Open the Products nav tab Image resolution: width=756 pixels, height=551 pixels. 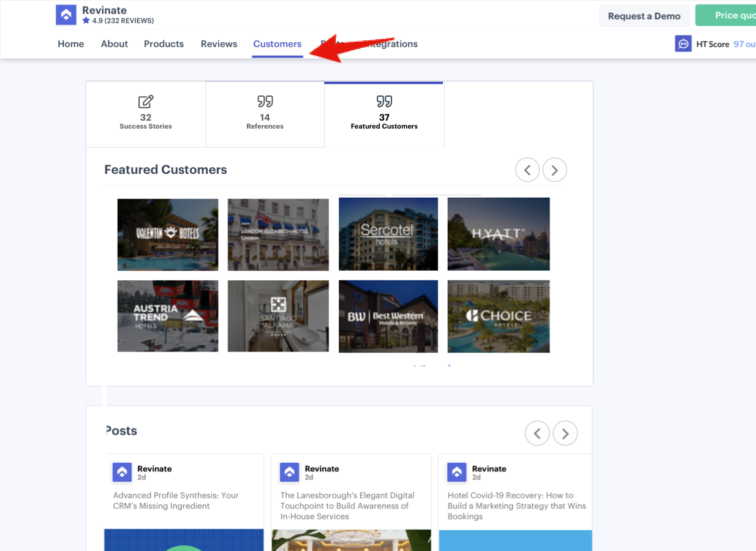164,44
